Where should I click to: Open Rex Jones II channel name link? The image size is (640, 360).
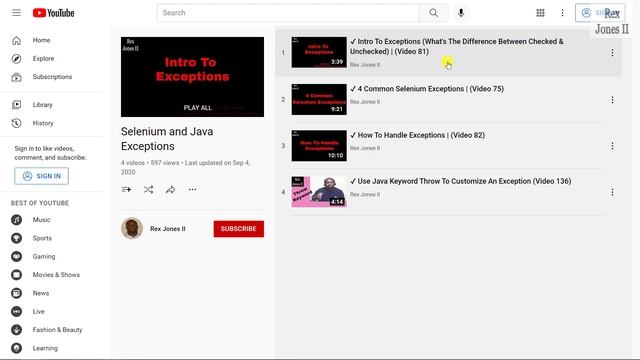[x=168, y=229]
